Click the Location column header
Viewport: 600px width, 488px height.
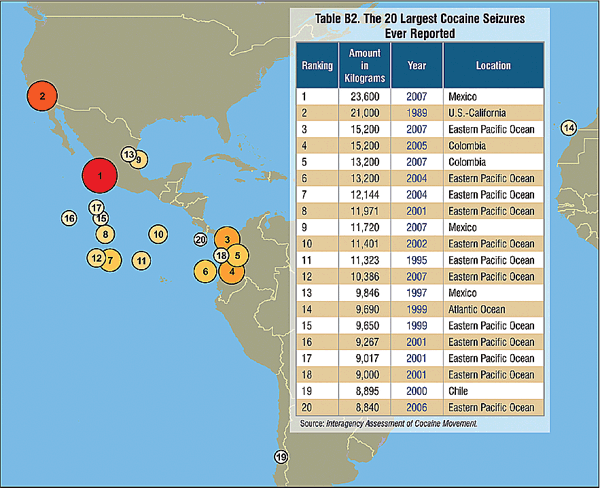493,66
